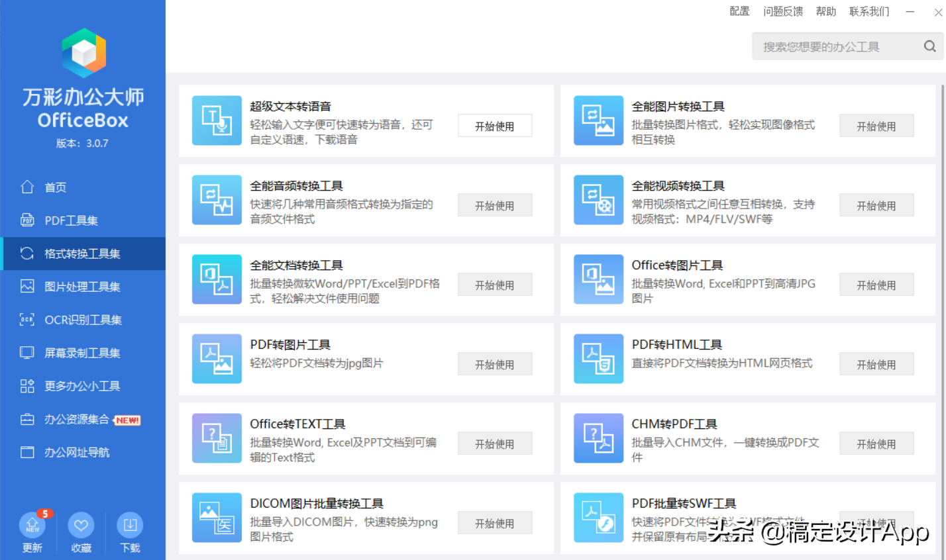Image resolution: width=946 pixels, height=560 pixels.
Task: Go to 首页 in the sidebar
Action: point(83,187)
